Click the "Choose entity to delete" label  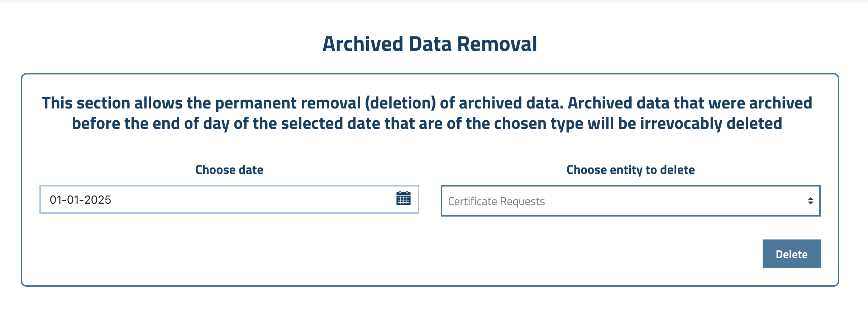point(630,170)
